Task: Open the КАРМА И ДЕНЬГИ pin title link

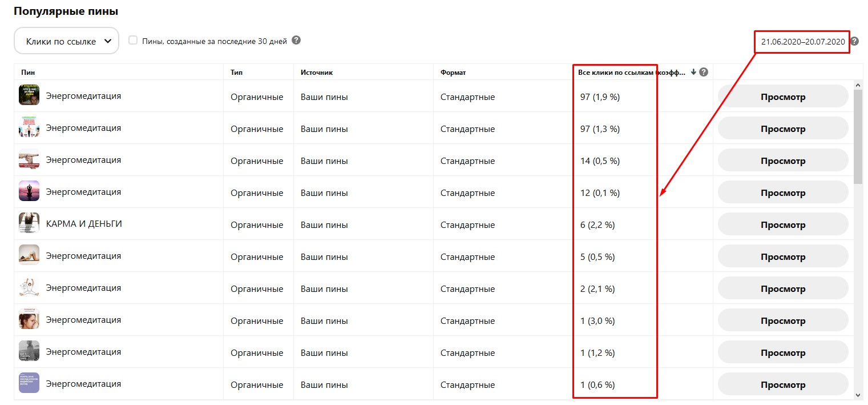Action: point(84,224)
